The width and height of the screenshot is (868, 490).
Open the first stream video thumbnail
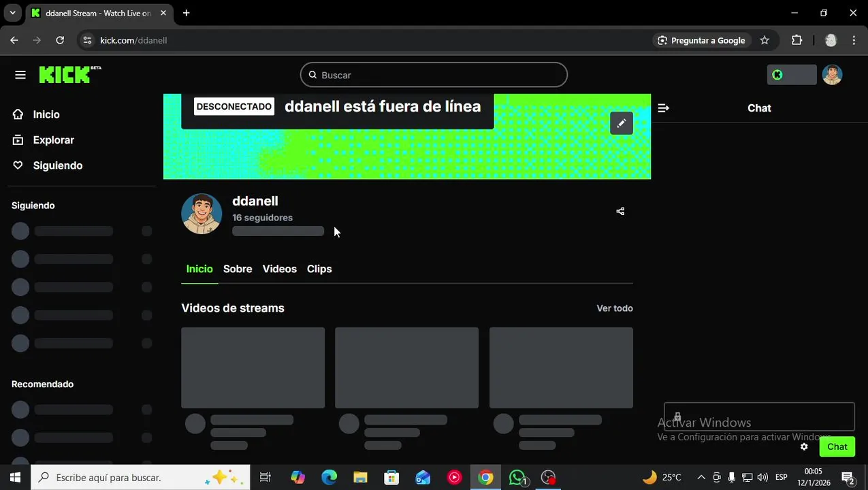[x=253, y=367]
